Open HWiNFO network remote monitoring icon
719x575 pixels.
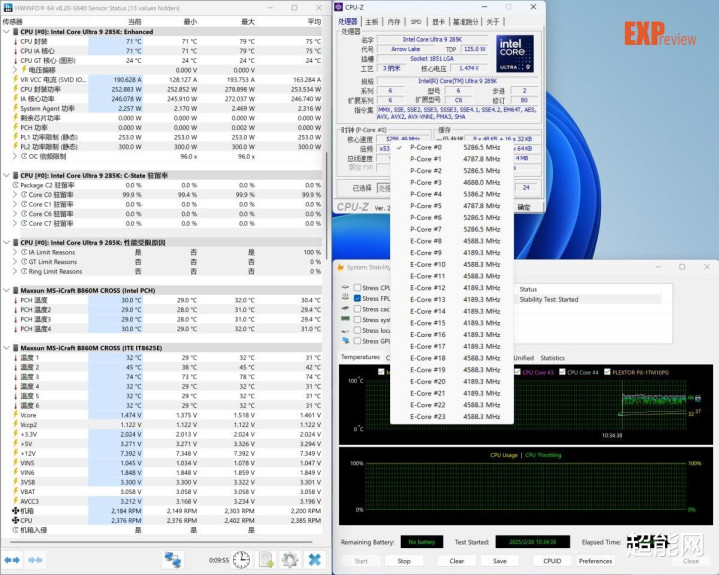click(x=173, y=560)
